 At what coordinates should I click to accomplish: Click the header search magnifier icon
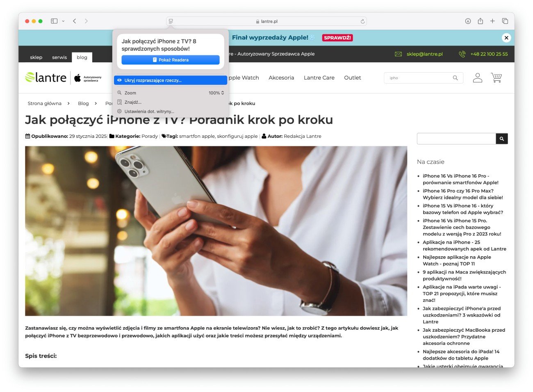point(455,78)
